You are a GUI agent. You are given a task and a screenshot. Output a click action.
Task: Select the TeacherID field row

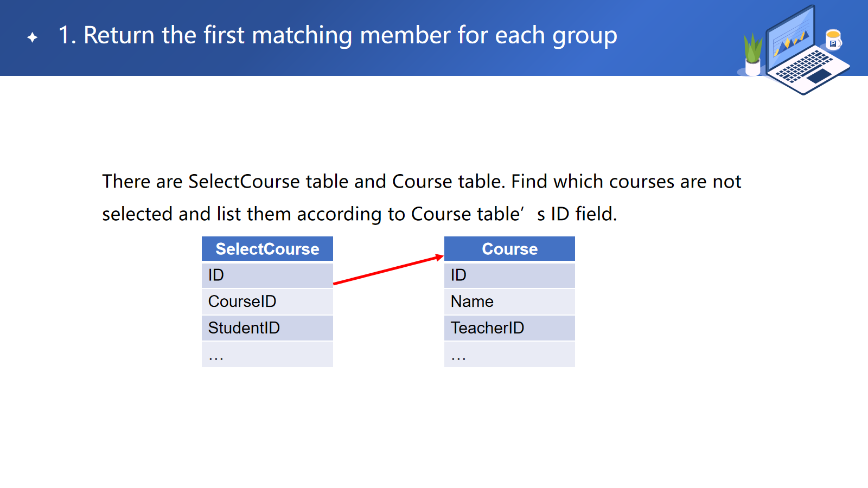click(509, 328)
